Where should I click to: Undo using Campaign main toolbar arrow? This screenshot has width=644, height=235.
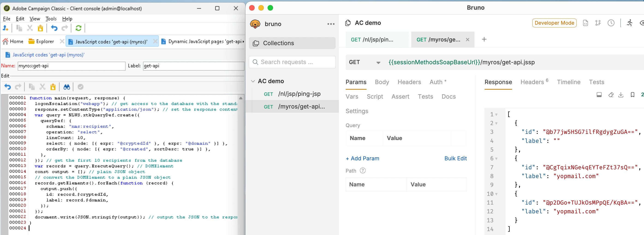54,28
